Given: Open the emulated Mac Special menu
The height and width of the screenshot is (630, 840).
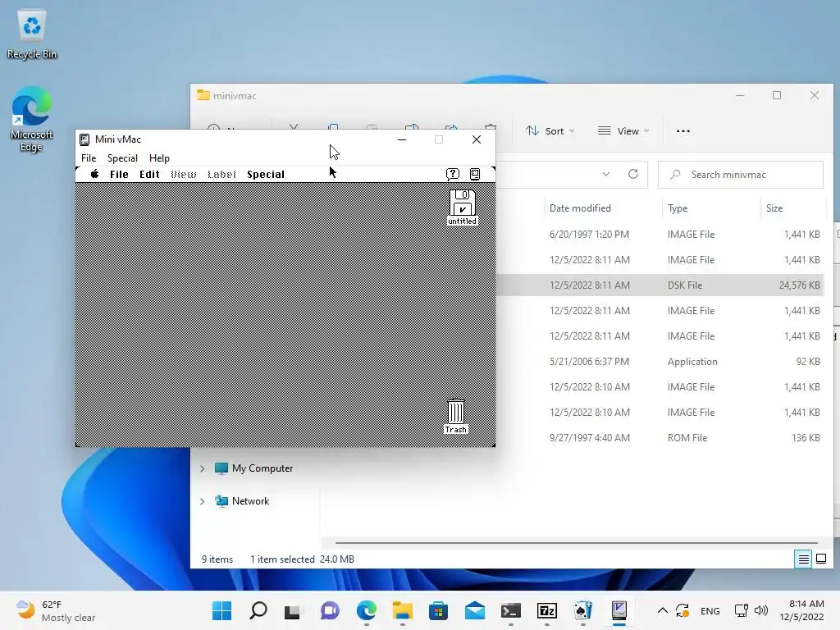Looking at the screenshot, I should 266,174.
